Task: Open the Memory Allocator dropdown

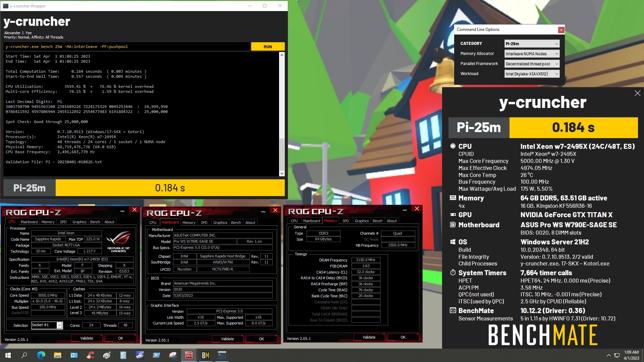Action: coord(532,54)
